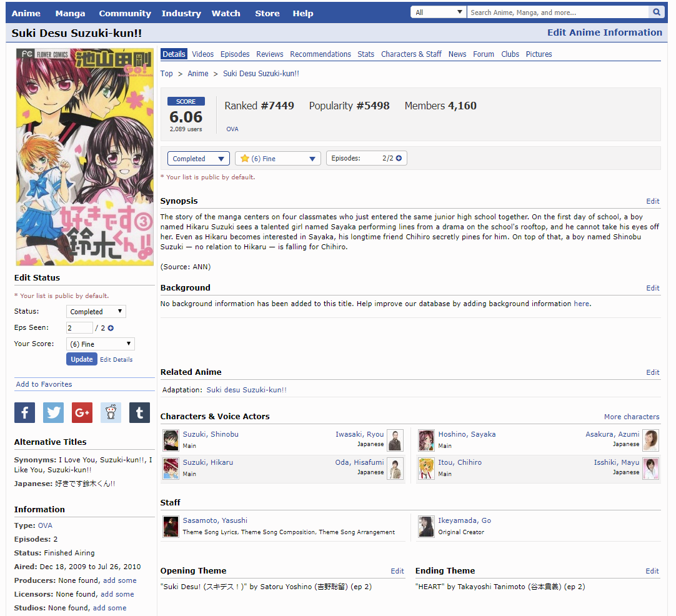Screen dimensions: 676x616
Task: Click the Tumblr share icon
Action: [x=139, y=412]
